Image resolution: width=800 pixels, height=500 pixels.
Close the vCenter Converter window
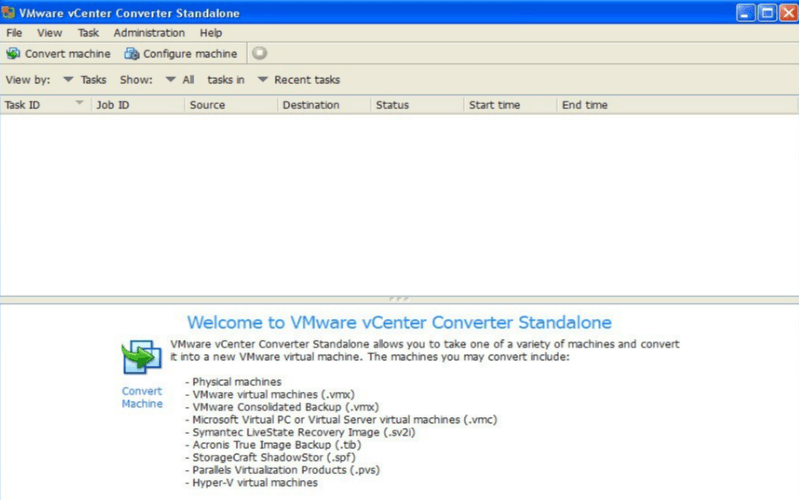point(788,13)
